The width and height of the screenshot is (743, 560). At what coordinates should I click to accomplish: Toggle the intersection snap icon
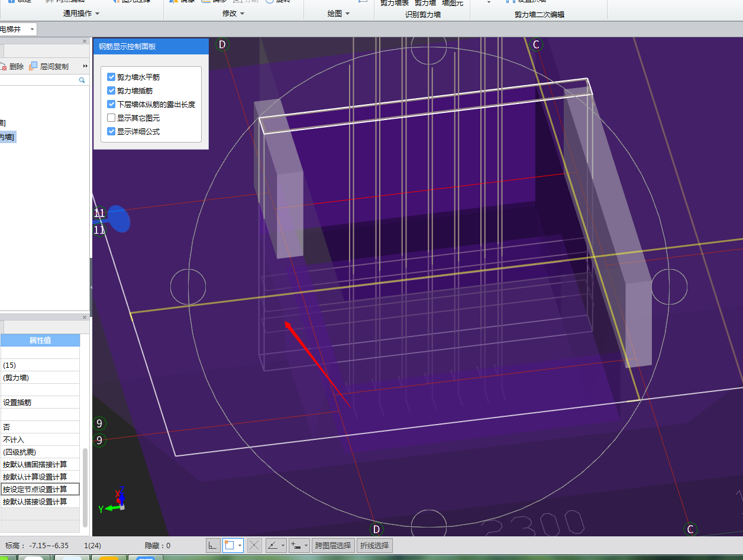(254, 545)
